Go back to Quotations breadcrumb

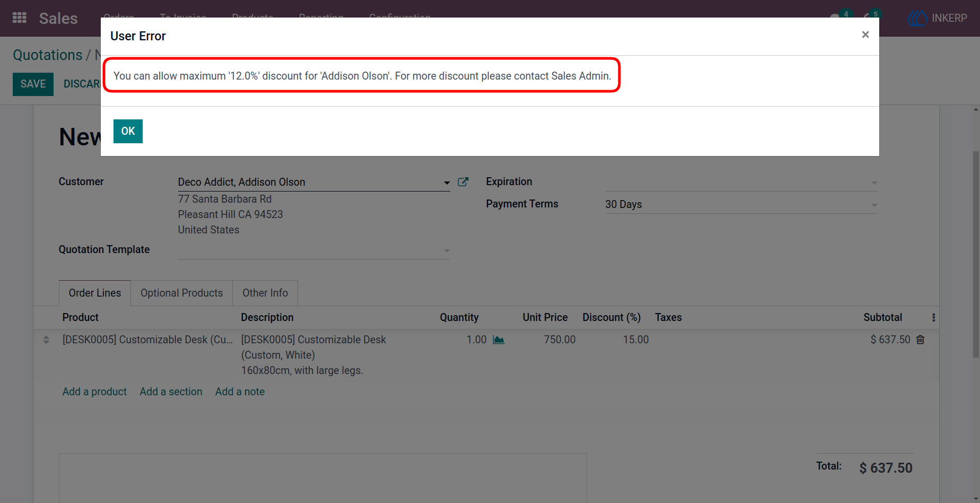(48, 55)
